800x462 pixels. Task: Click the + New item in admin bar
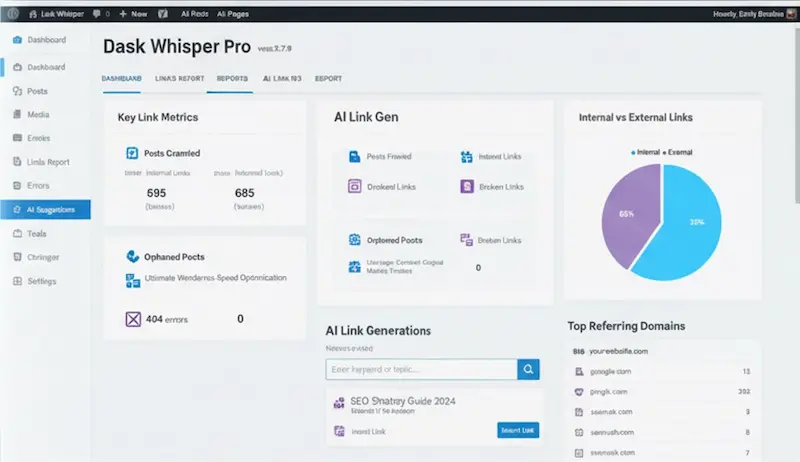click(133, 14)
